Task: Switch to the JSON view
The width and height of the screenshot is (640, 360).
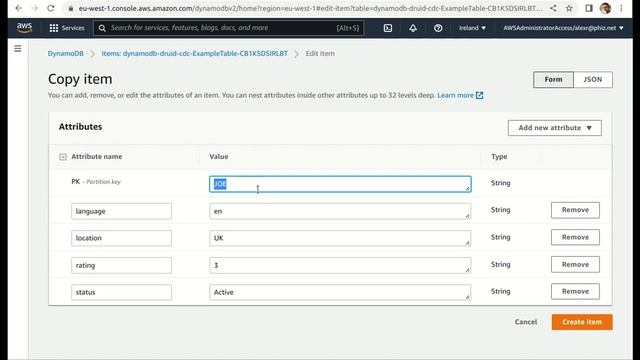Action: (593, 80)
